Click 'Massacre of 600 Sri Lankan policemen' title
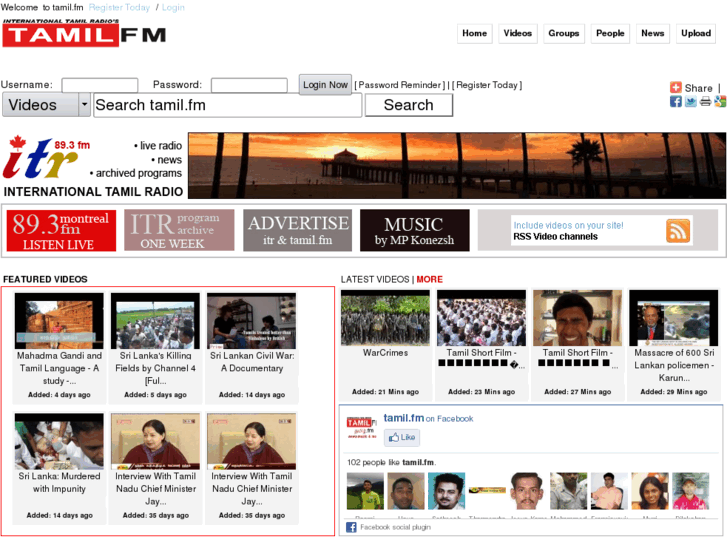The width and height of the screenshot is (727, 545). pos(674,365)
